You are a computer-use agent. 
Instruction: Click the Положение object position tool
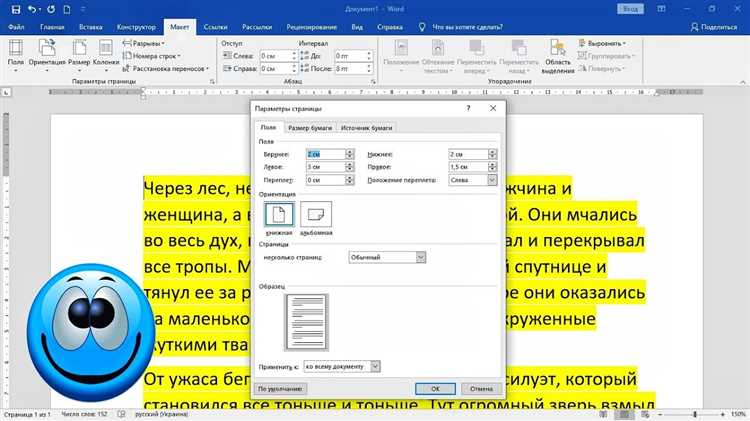(401, 56)
